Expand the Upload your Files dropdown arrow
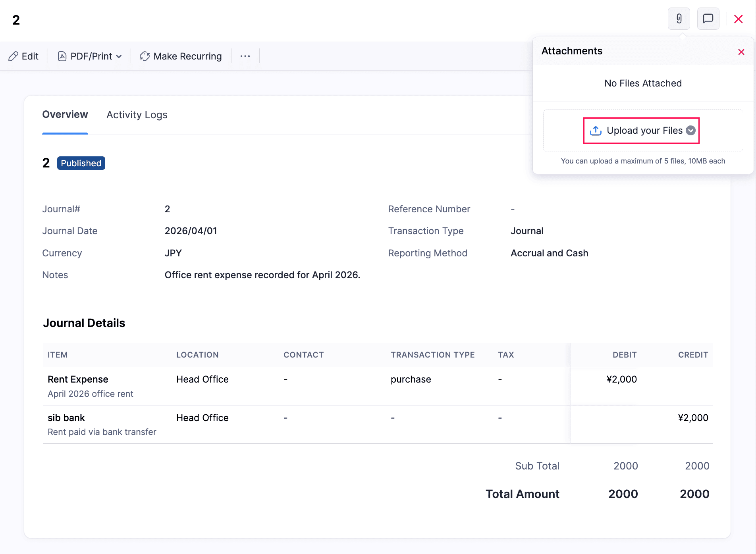The image size is (756, 554). 691,131
